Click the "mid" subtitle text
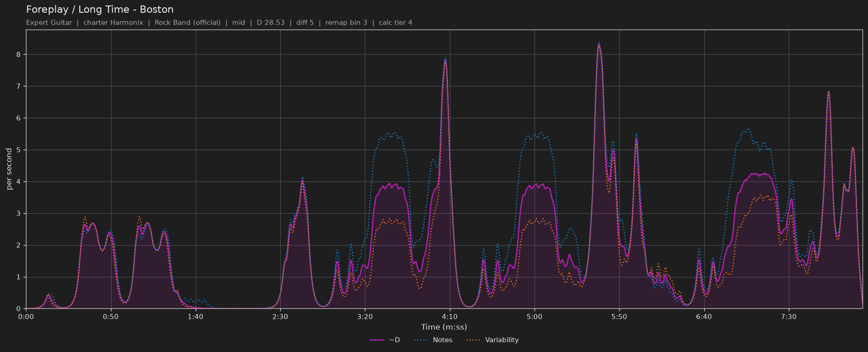The height and width of the screenshot is (352, 868). tap(238, 23)
